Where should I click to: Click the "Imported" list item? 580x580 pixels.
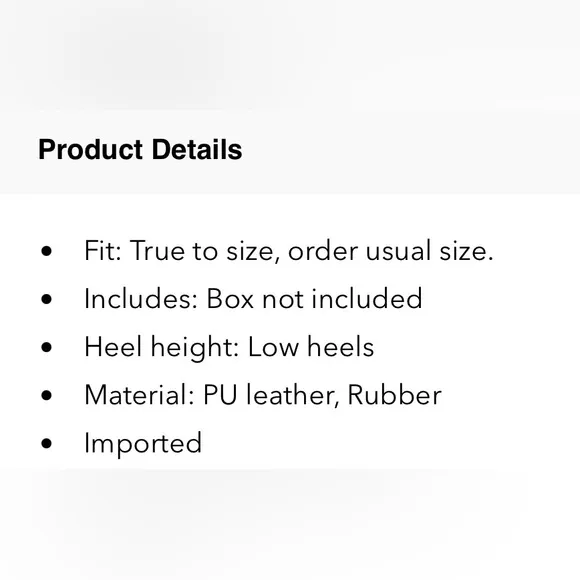[x=143, y=444]
